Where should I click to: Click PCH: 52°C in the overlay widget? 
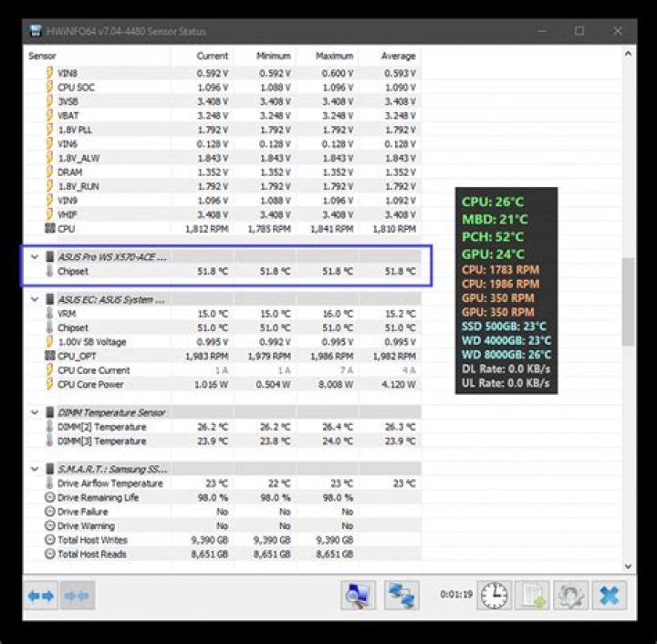point(493,236)
